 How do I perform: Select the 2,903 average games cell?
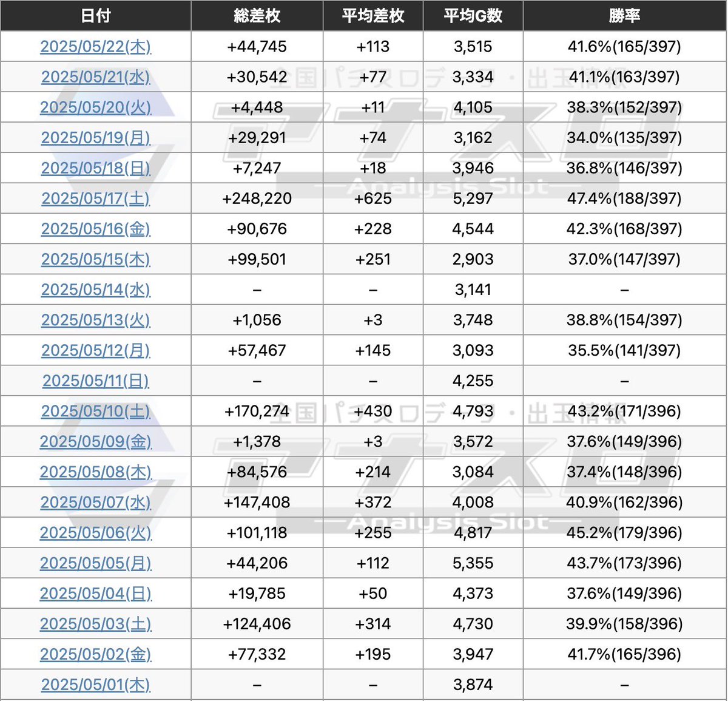click(473, 259)
